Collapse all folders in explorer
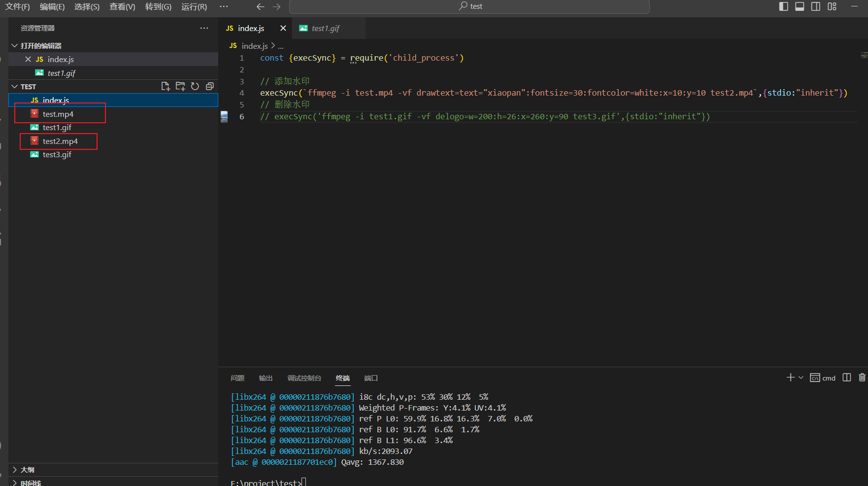 click(210, 86)
